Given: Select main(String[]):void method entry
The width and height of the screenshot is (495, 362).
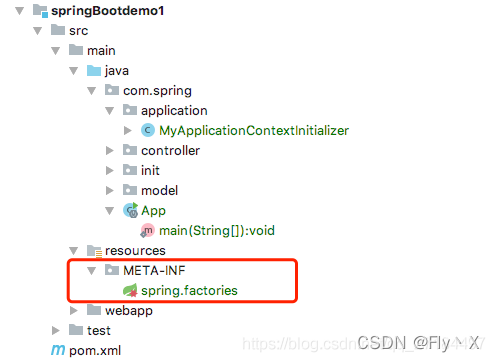Looking at the screenshot, I should (x=217, y=231).
